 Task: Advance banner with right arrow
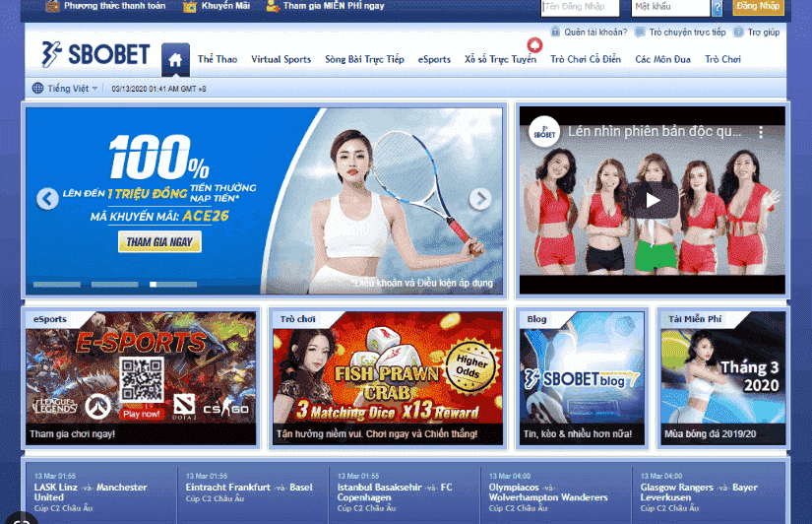pos(479,199)
